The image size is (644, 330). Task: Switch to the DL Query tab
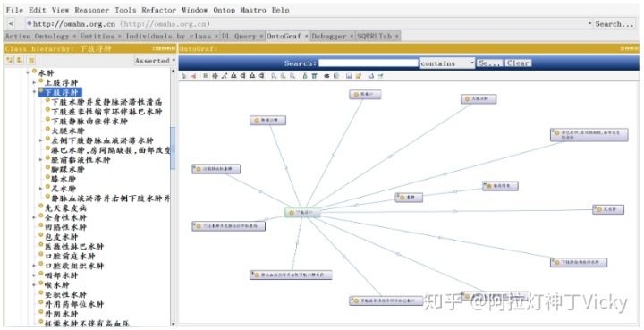click(x=239, y=36)
